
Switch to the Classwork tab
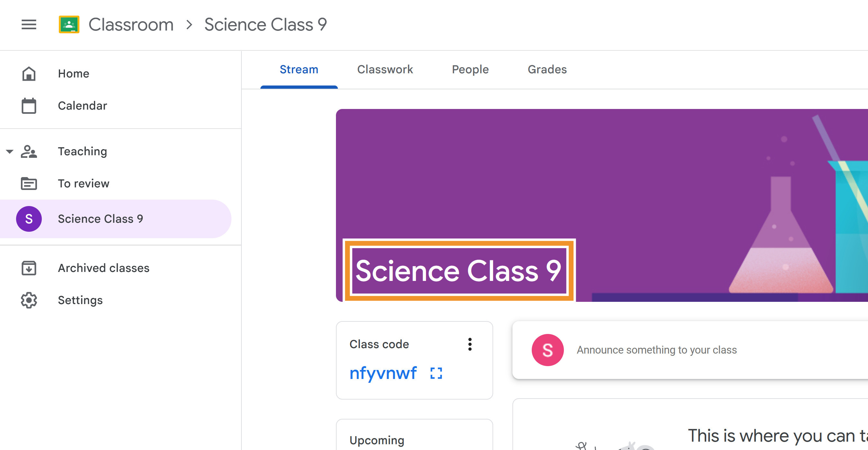385,69
